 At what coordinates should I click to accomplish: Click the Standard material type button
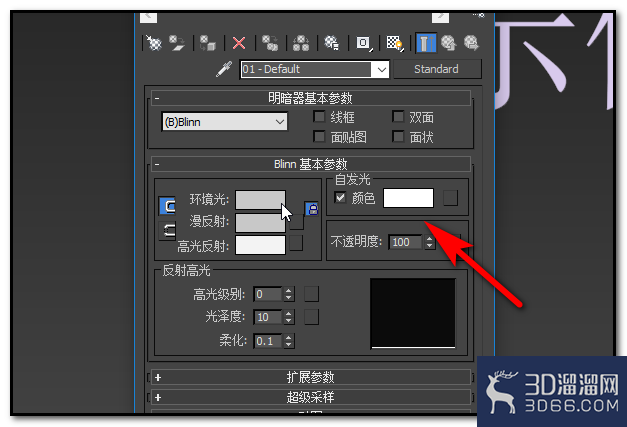[x=437, y=69]
